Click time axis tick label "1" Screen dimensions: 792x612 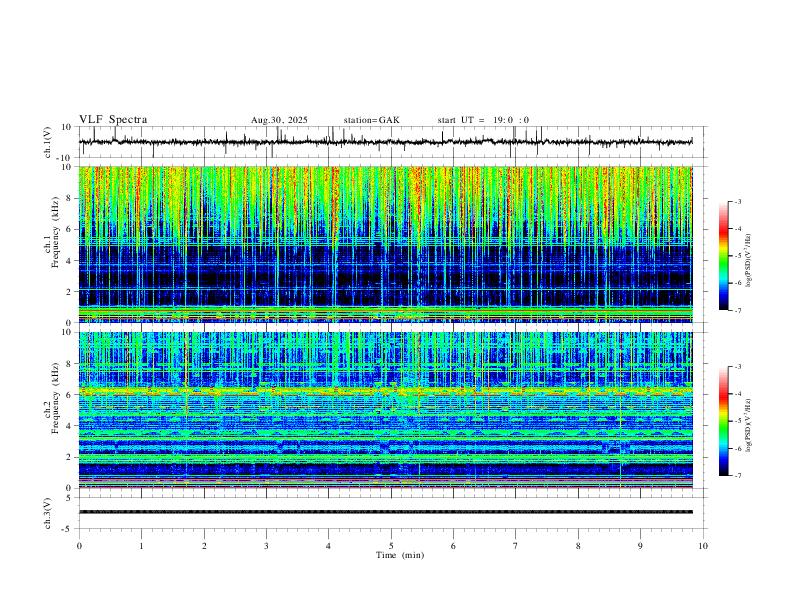coord(142,546)
